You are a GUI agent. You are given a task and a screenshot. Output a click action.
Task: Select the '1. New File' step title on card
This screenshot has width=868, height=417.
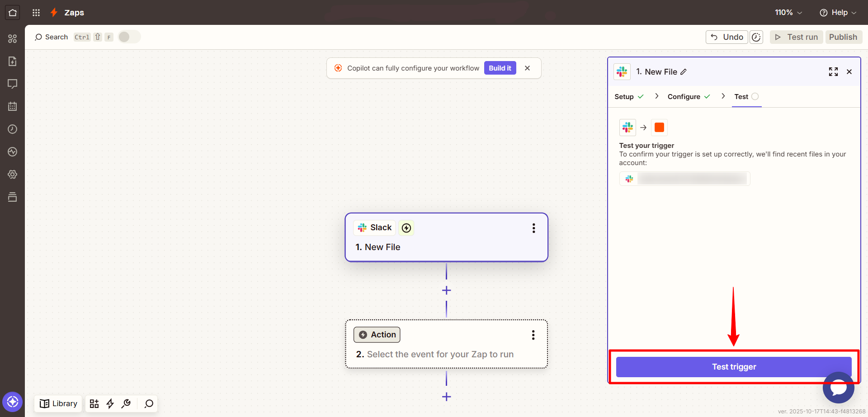[x=378, y=247]
